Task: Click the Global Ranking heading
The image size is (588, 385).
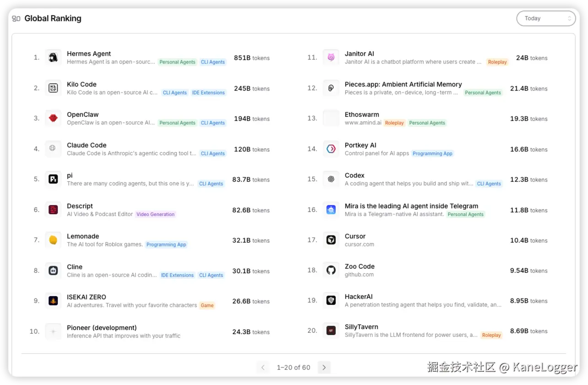Action: pyautogui.click(x=53, y=19)
